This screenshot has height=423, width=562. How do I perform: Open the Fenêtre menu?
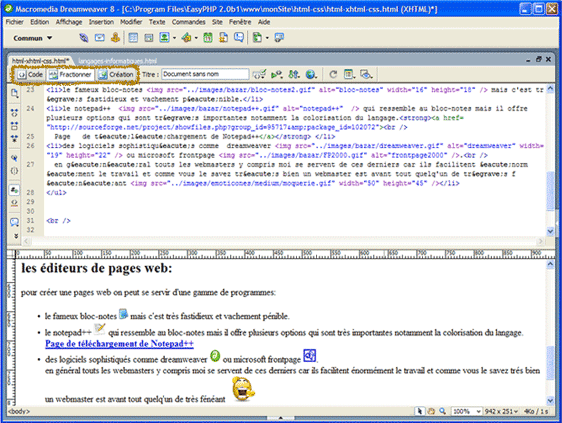click(x=240, y=22)
